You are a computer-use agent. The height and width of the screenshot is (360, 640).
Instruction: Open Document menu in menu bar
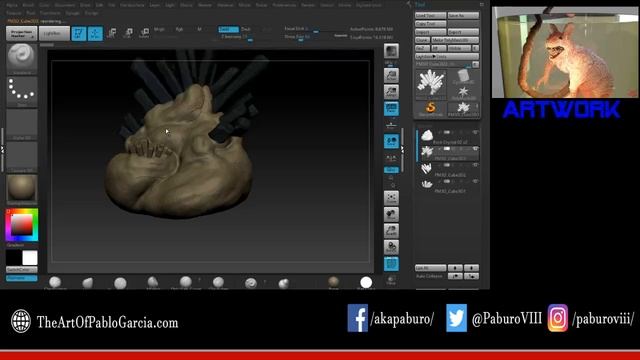click(65, 5)
